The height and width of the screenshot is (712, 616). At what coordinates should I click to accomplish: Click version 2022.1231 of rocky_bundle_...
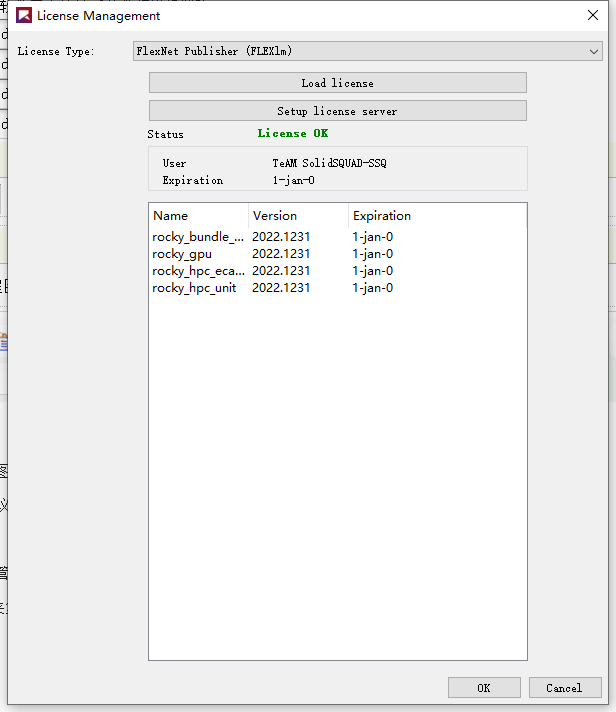pos(281,237)
